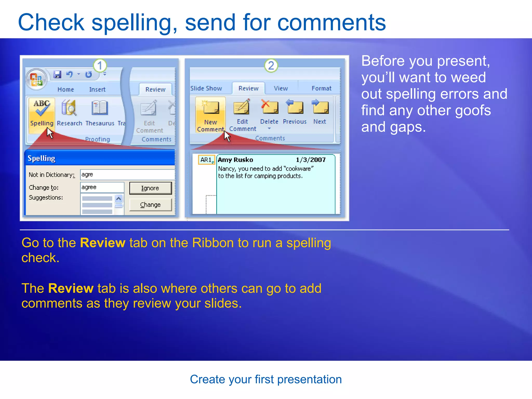Viewport: 532px width, 399px height.
Task: Click the Ignore button
Action: pos(150,188)
